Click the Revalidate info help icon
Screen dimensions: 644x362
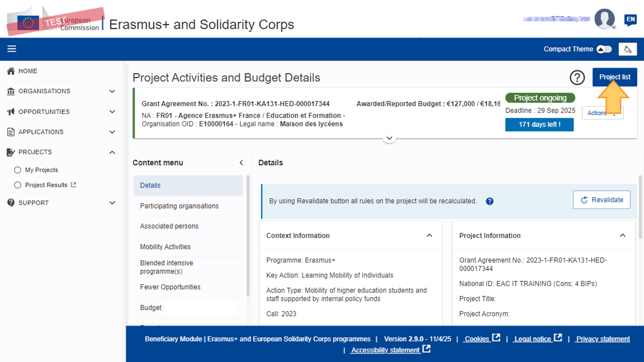pos(490,201)
